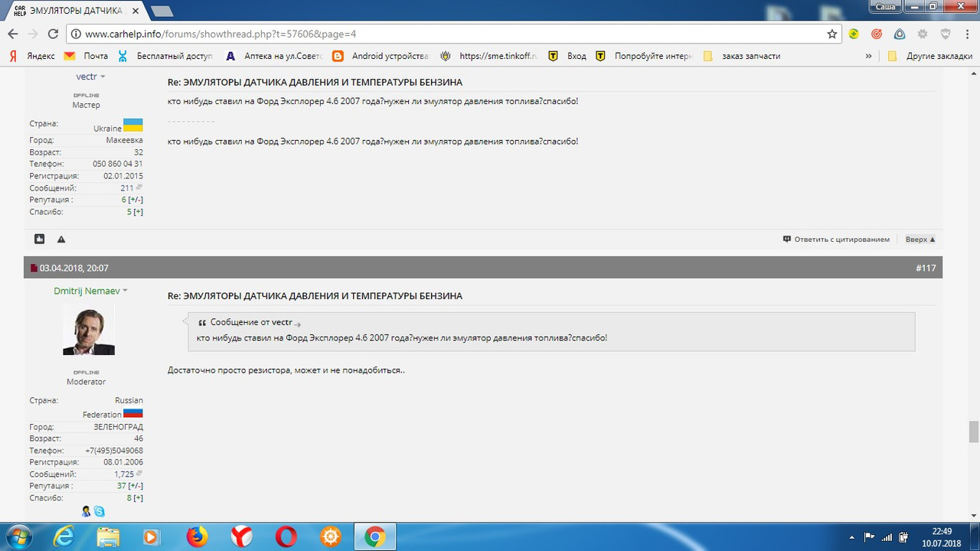The image size is (980, 551).
Task: Open the sme.tinkoff bookmark
Action: click(488, 56)
